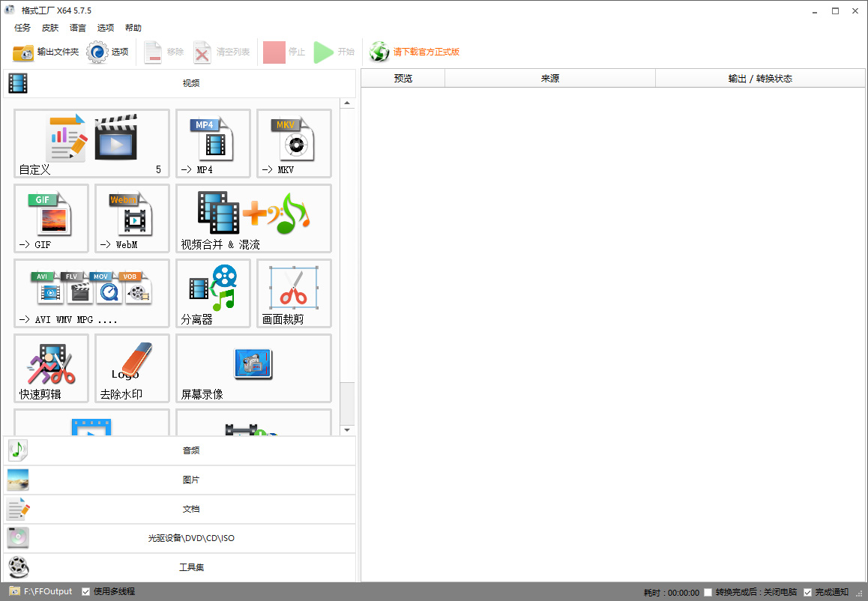Screen dimensions: 868x601
Task: Start the 屏幕录像 screen recorder
Action: tap(253, 368)
